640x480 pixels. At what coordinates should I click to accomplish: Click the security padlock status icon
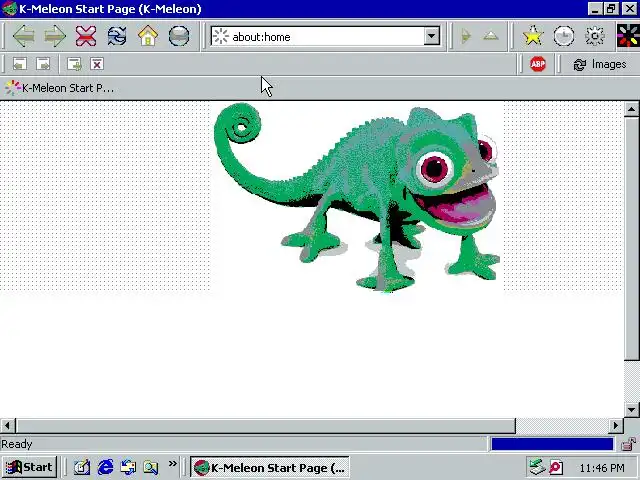[x=629, y=444]
